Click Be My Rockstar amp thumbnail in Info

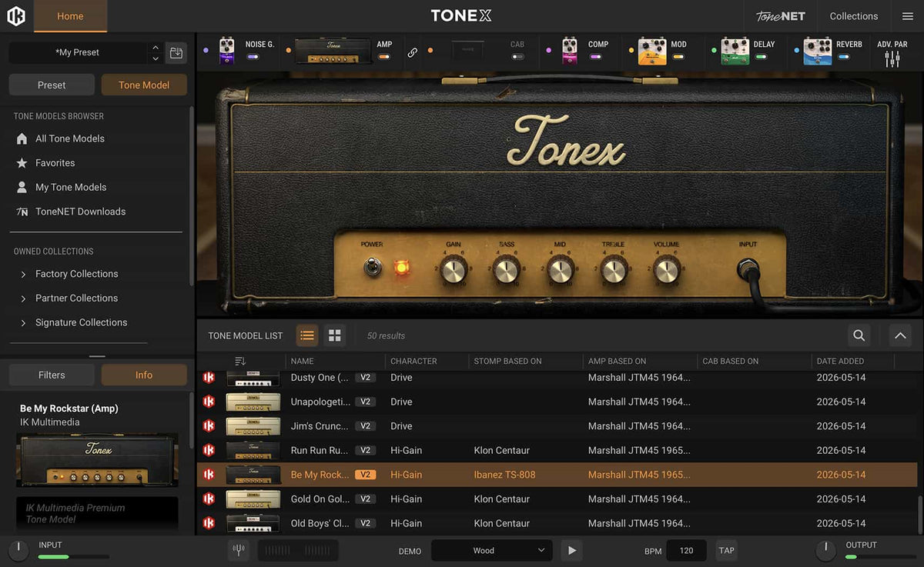[x=97, y=460]
